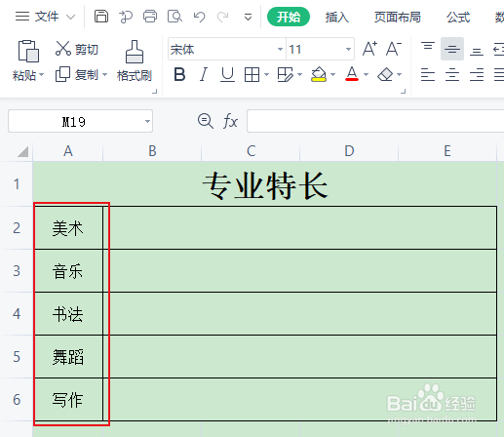Open the Name Box M19 dropdown arrow
The width and height of the screenshot is (504, 437).
pos(147,121)
